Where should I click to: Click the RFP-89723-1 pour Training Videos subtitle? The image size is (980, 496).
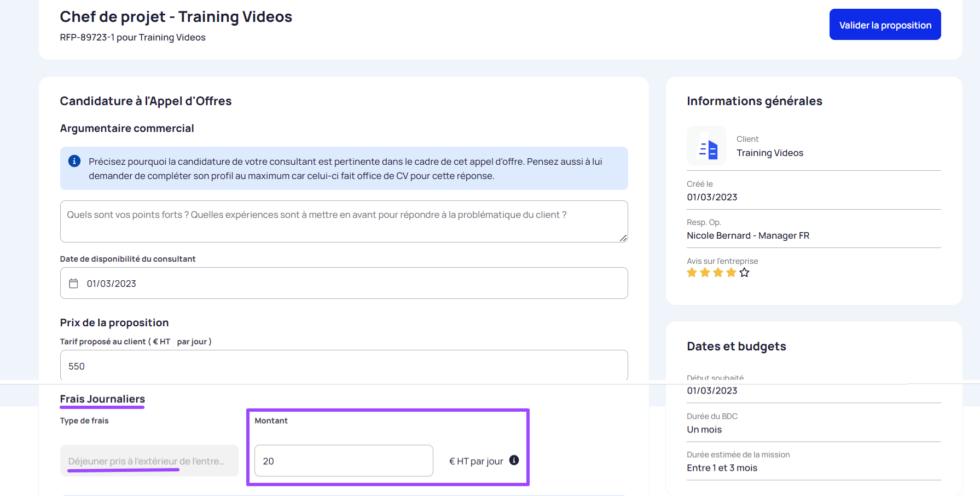[132, 37]
